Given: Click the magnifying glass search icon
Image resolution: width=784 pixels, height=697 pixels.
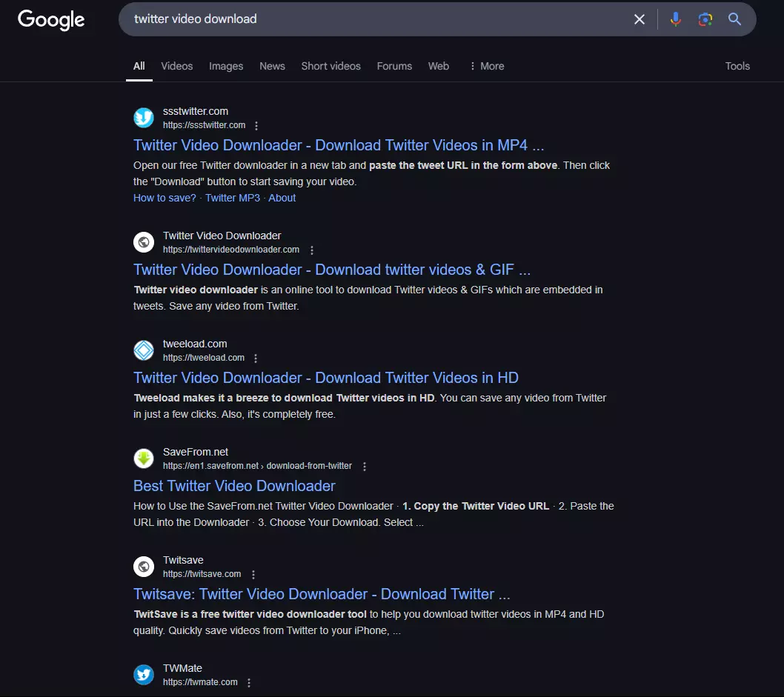Looking at the screenshot, I should (x=734, y=19).
